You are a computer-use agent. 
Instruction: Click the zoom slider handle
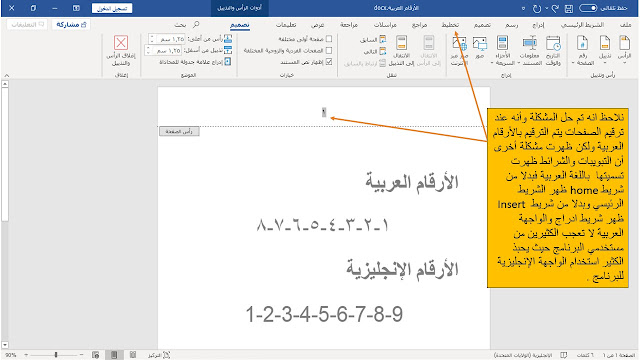56,355
